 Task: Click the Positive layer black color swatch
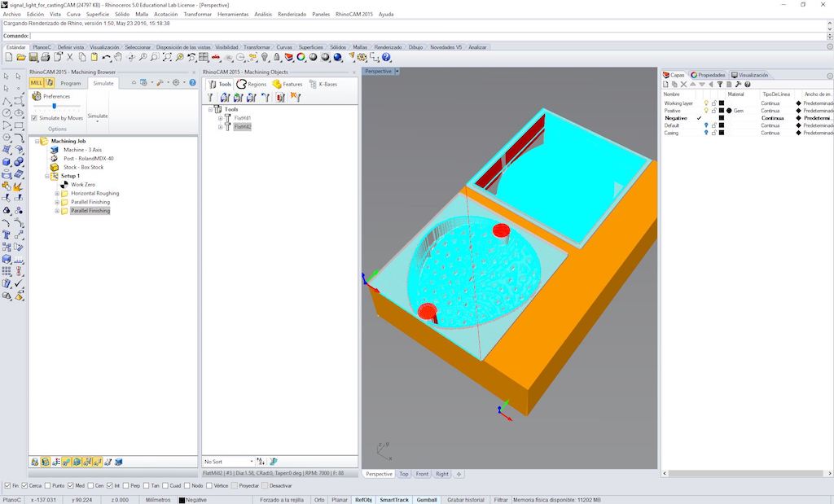click(x=722, y=111)
